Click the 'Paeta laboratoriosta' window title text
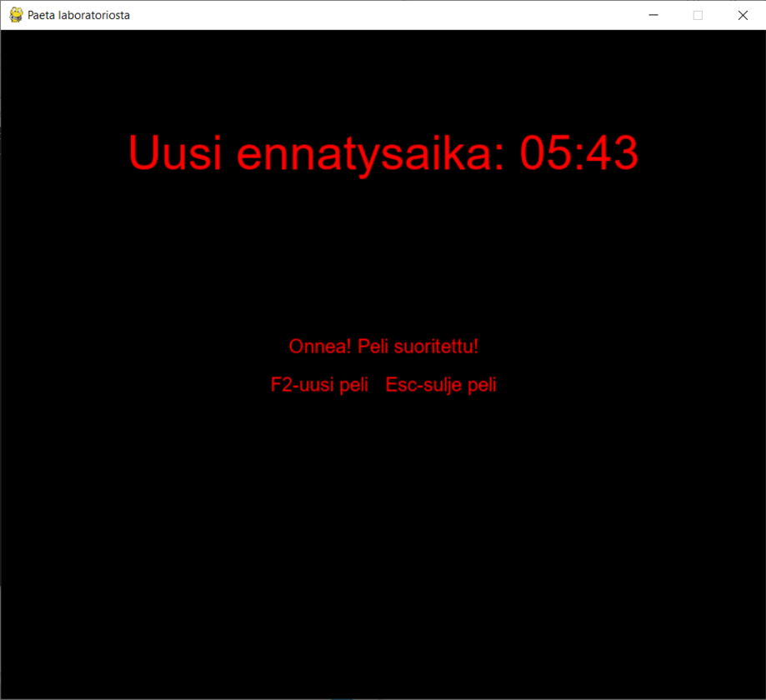This screenshot has width=766, height=700. 78,15
